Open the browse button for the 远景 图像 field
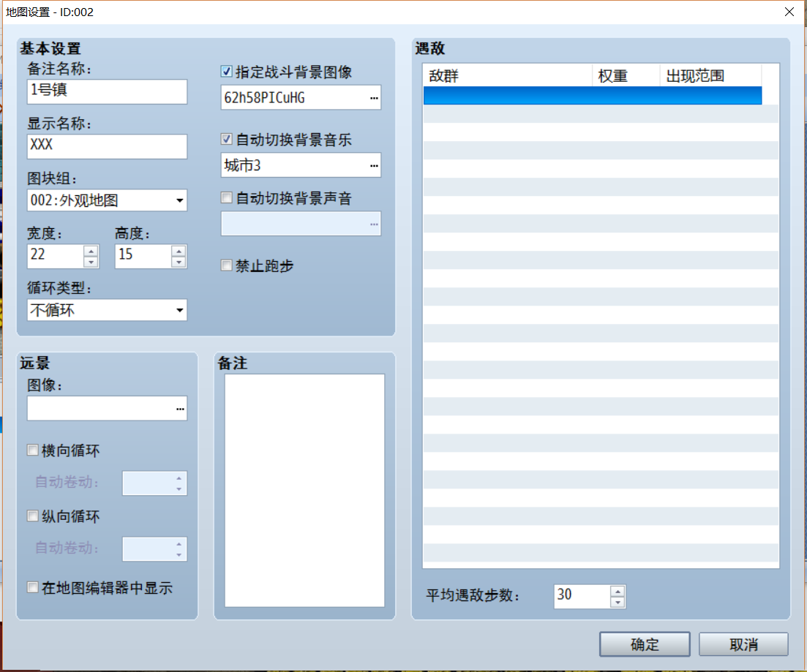The height and width of the screenshot is (672, 807). [x=180, y=409]
